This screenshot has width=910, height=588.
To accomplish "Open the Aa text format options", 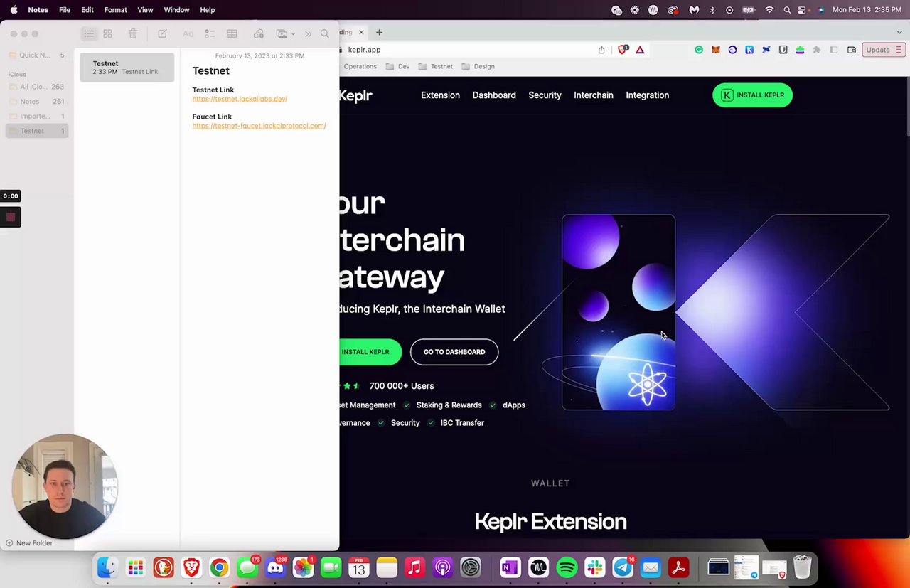I will pyautogui.click(x=188, y=33).
